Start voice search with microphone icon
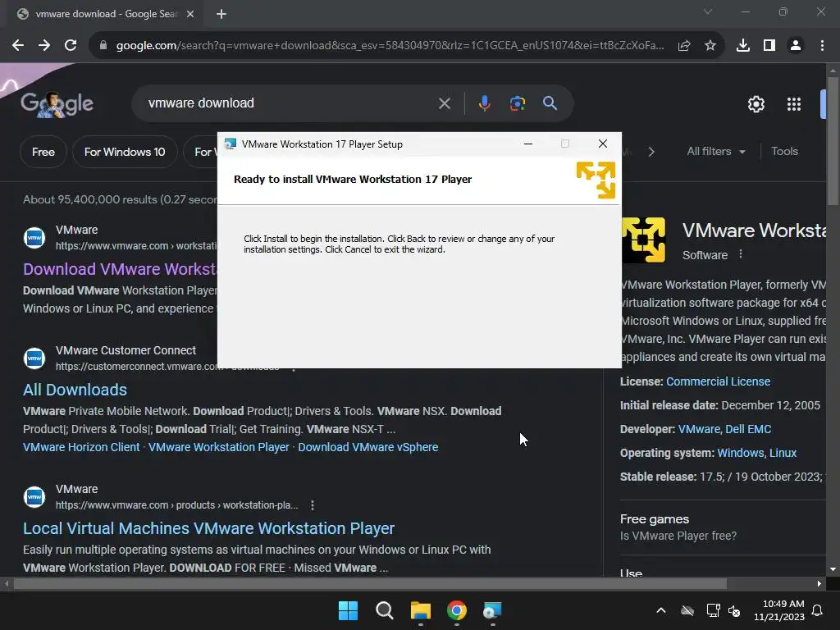Screen dimensions: 840x630 pyautogui.click(x=484, y=103)
